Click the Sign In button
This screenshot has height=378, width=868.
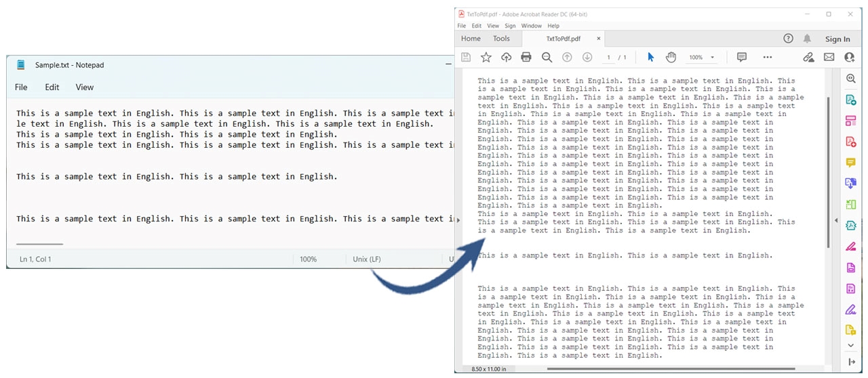point(837,39)
